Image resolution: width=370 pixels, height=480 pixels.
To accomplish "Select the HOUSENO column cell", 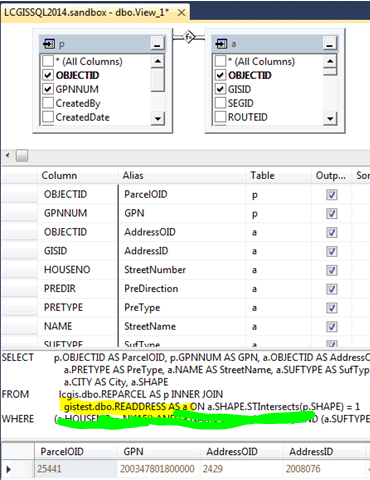I will [x=77, y=270].
